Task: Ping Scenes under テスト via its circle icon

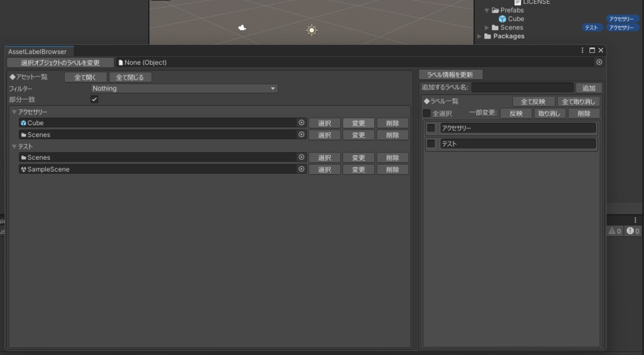Action: click(301, 157)
